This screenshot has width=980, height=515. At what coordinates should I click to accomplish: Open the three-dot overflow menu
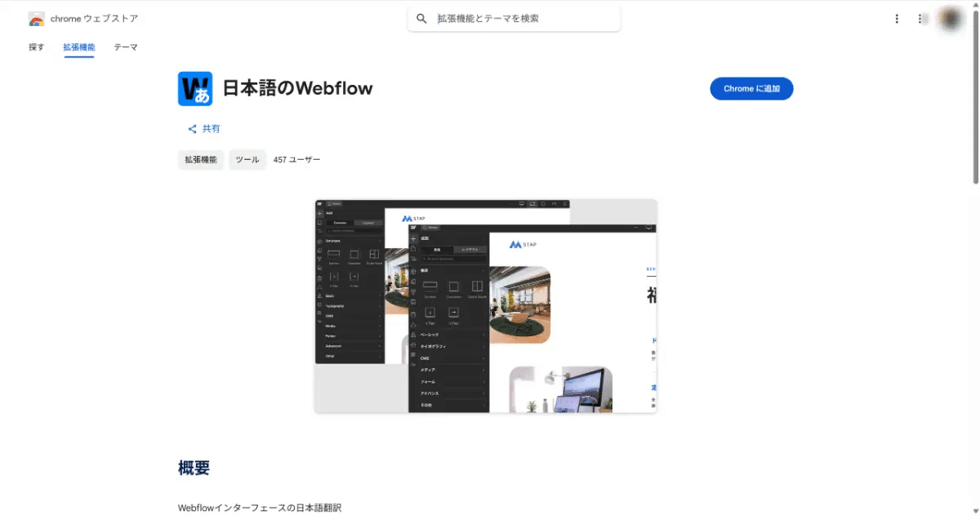click(897, 18)
